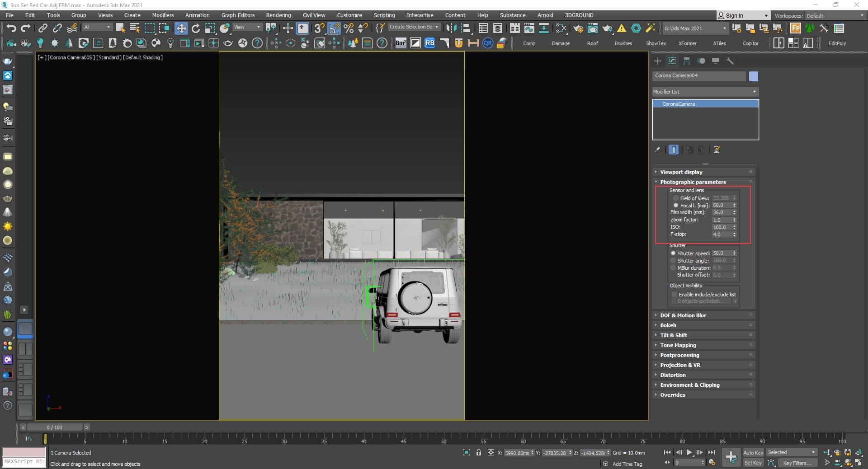This screenshot has height=469, width=868.
Task: Select the Shutter angle radio button
Action: pos(673,261)
